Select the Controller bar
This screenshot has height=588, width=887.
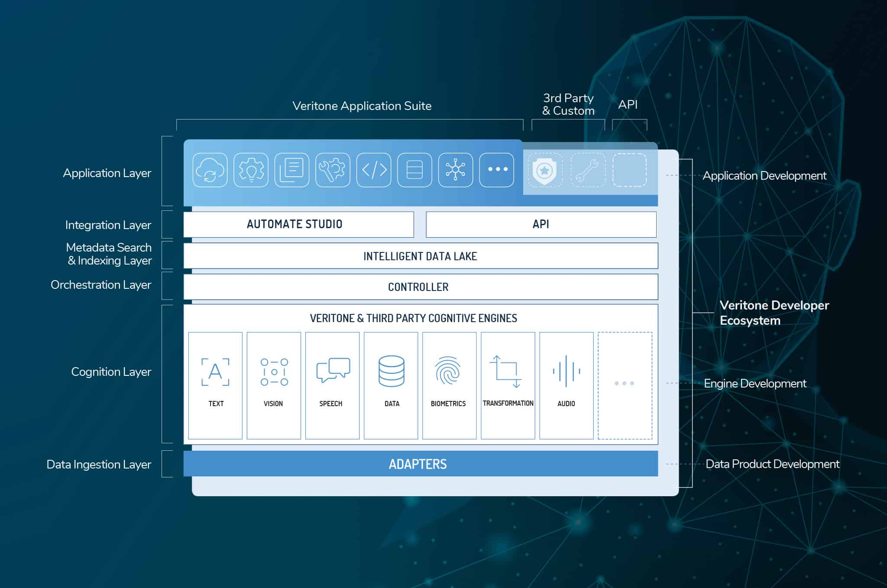point(421,287)
